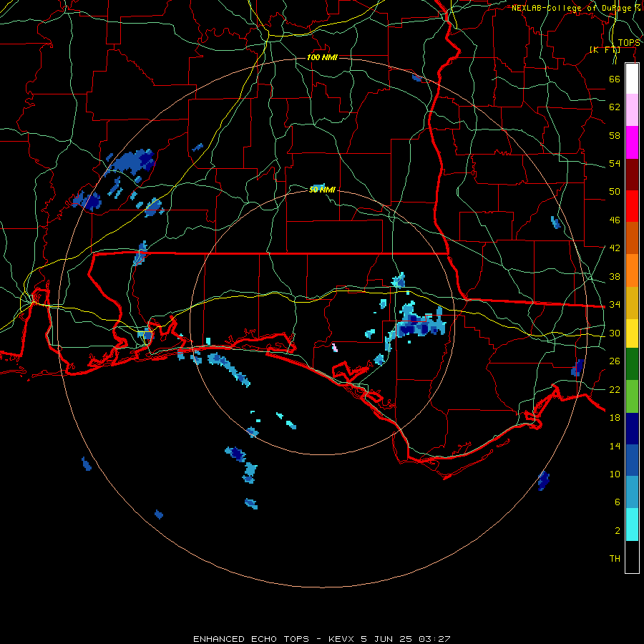The image size is (644, 644).
Task: Click the '34' scale label
Action: point(615,304)
